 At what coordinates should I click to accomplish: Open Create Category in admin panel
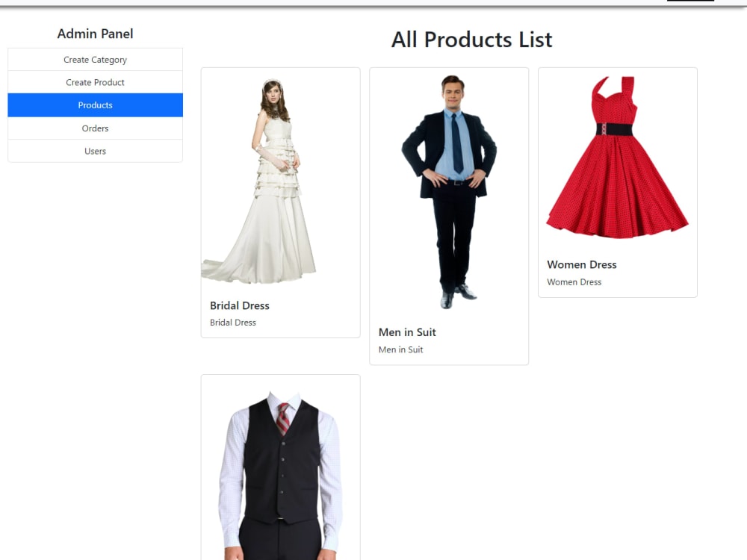tap(96, 60)
